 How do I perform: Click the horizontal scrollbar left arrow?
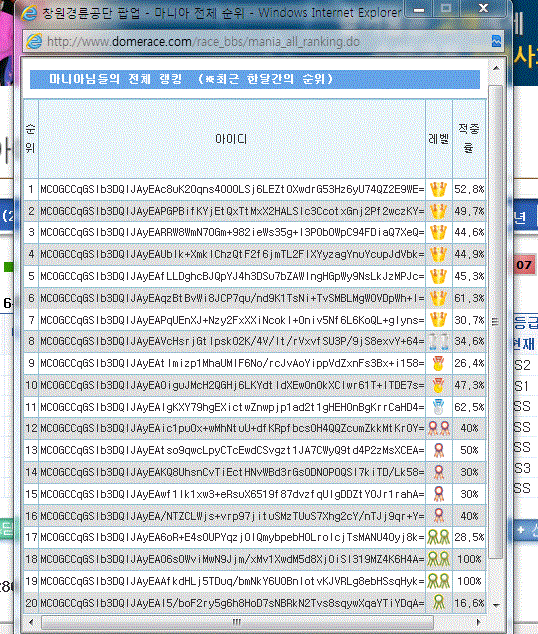pos(31,622)
